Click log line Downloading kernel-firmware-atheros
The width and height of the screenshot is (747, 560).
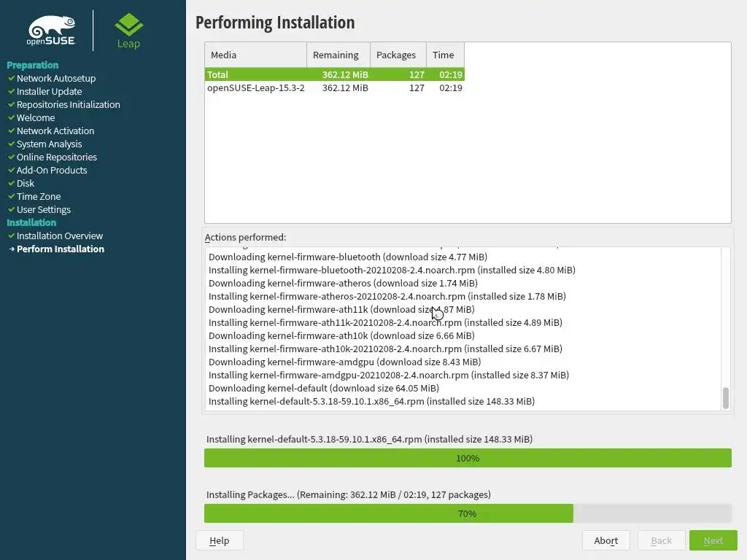[x=343, y=283]
